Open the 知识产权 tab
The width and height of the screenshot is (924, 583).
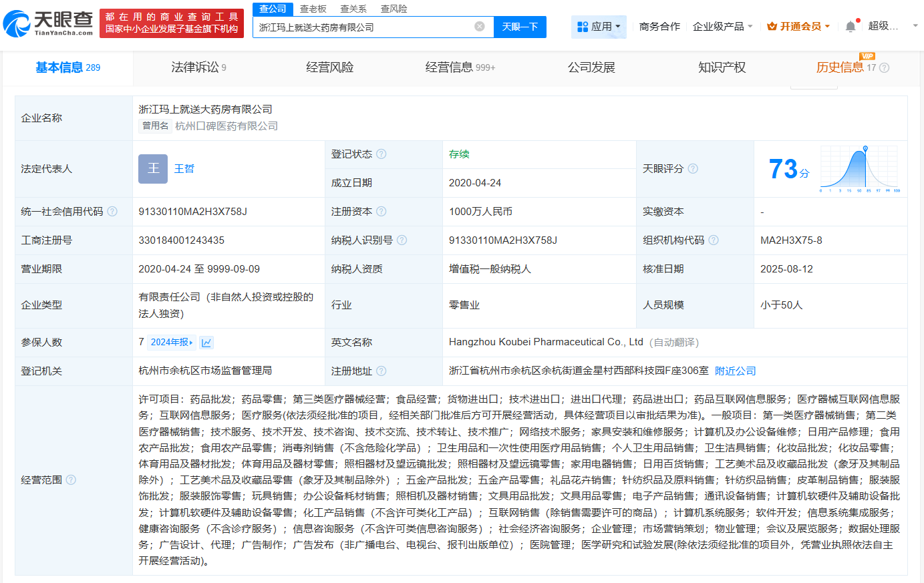point(722,67)
